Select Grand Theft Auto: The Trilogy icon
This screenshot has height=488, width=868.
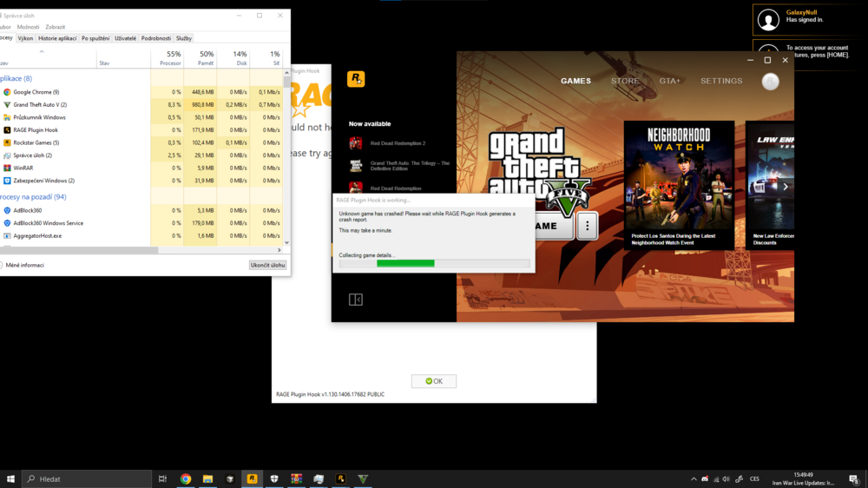(x=356, y=165)
